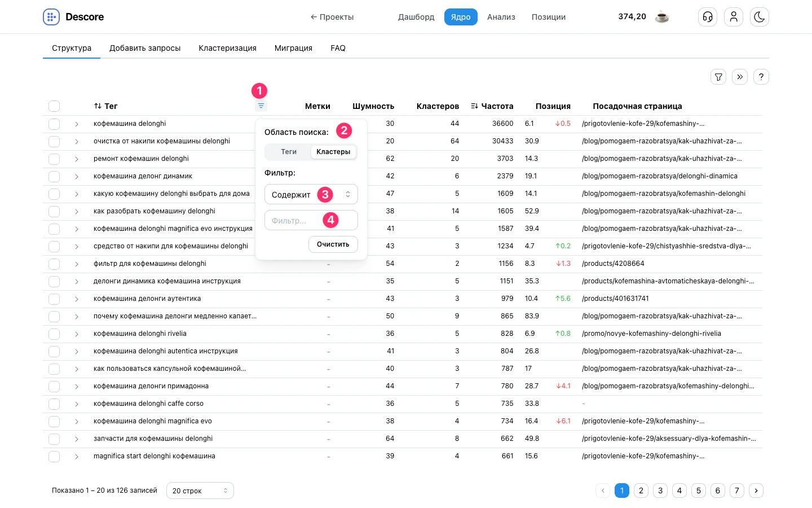Go to Дашборд in top navigation
This screenshot has height=508, width=812.
point(416,17)
